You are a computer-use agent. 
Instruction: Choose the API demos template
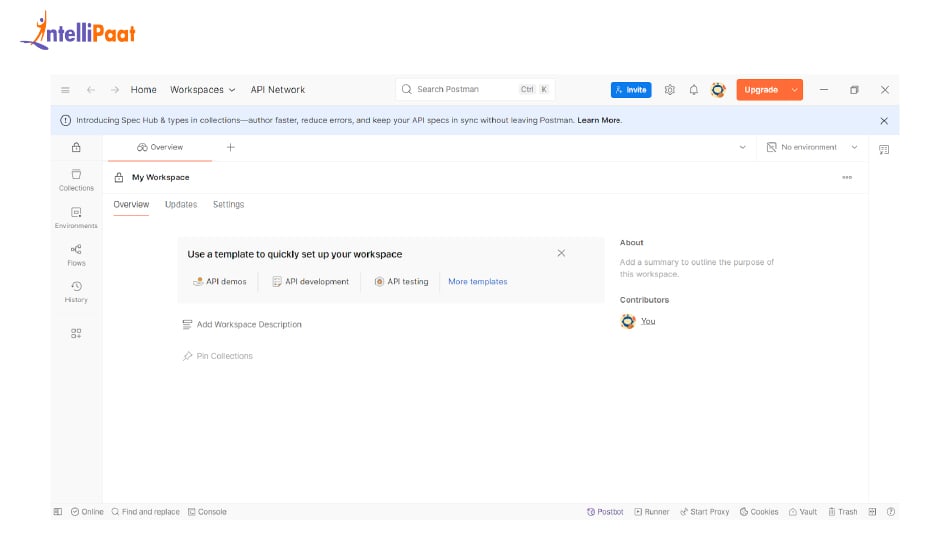(x=220, y=282)
